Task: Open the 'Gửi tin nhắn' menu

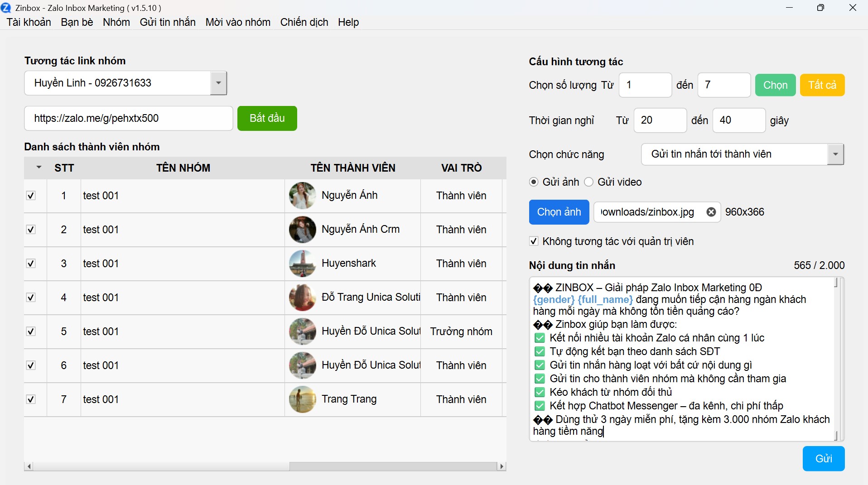Action: click(168, 22)
